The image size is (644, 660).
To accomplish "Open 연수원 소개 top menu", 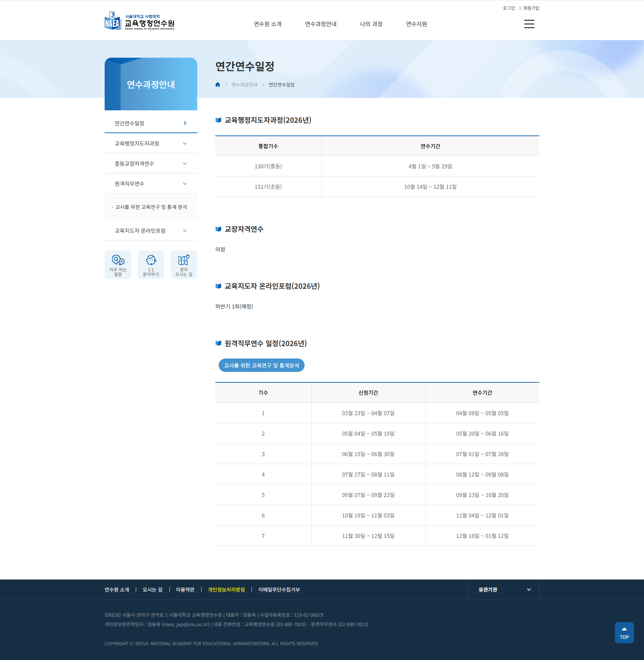I will pos(268,24).
